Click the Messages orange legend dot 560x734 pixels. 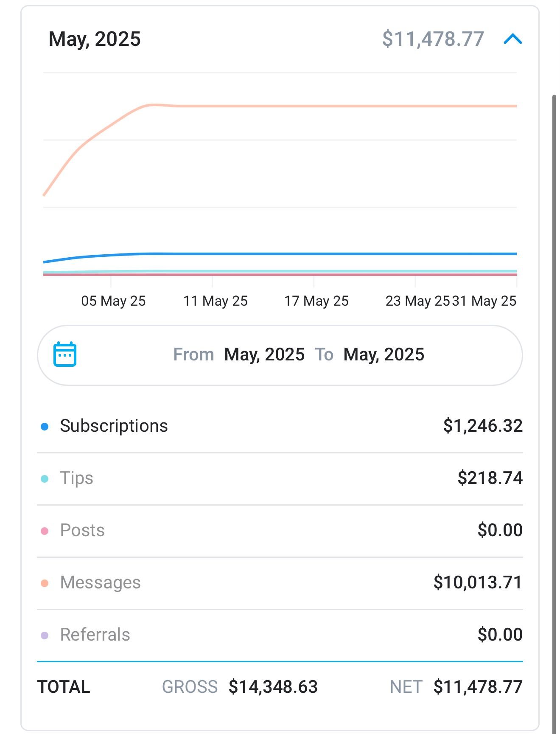pyautogui.click(x=45, y=583)
